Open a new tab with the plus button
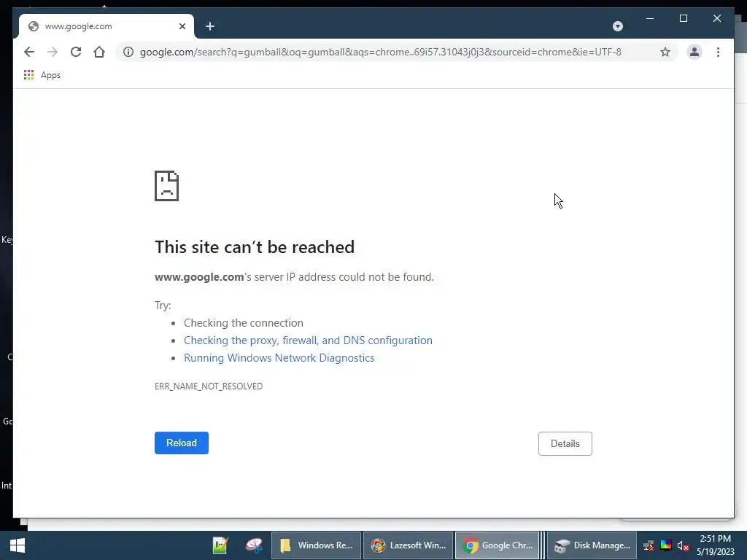Image resolution: width=747 pixels, height=560 pixels. click(x=210, y=26)
